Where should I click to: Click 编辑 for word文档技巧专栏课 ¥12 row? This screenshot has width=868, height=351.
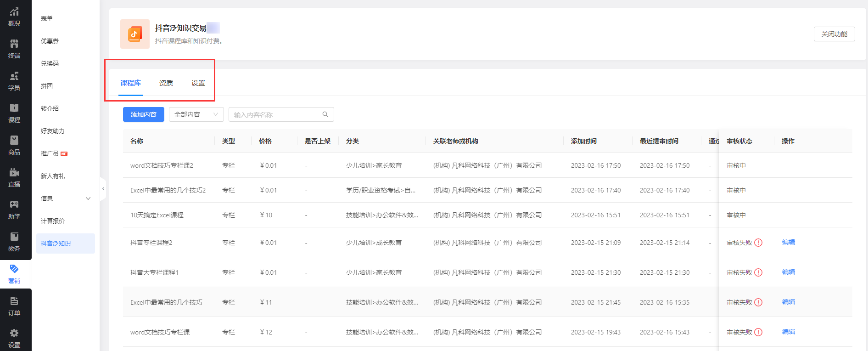789,332
